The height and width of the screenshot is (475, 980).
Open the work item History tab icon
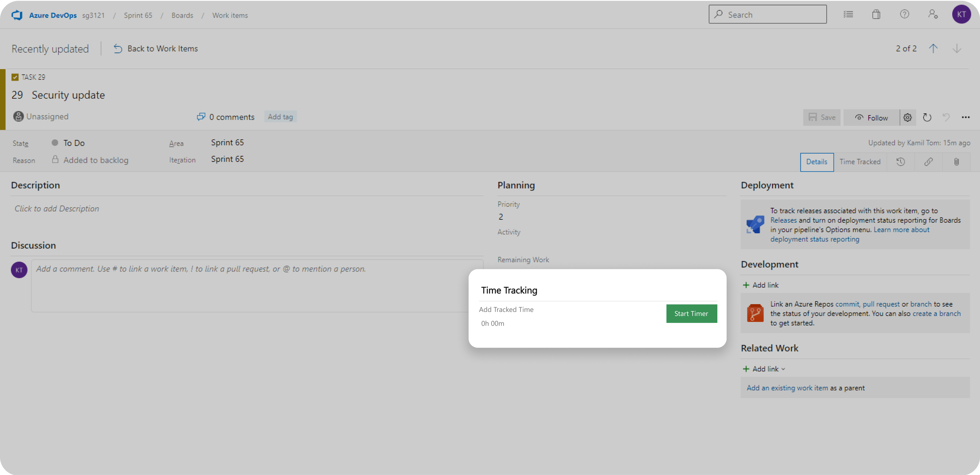coord(900,162)
